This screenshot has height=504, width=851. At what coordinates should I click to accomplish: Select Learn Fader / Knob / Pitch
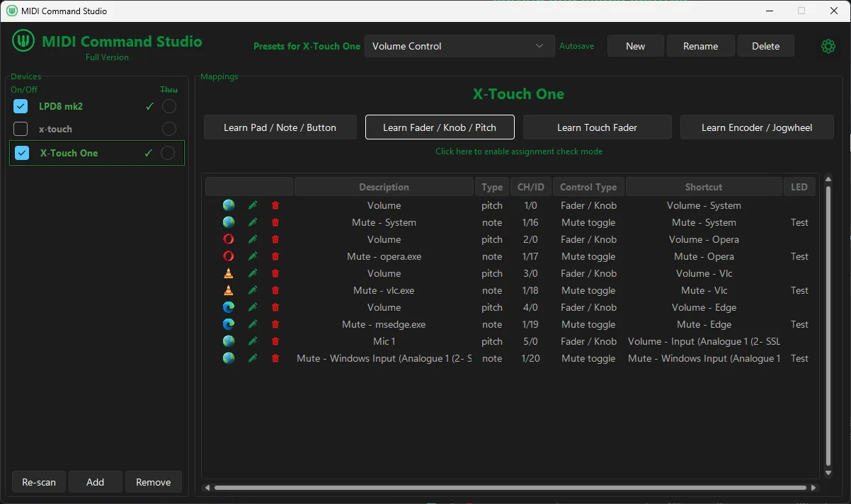pyautogui.click(x=440, y=127)
